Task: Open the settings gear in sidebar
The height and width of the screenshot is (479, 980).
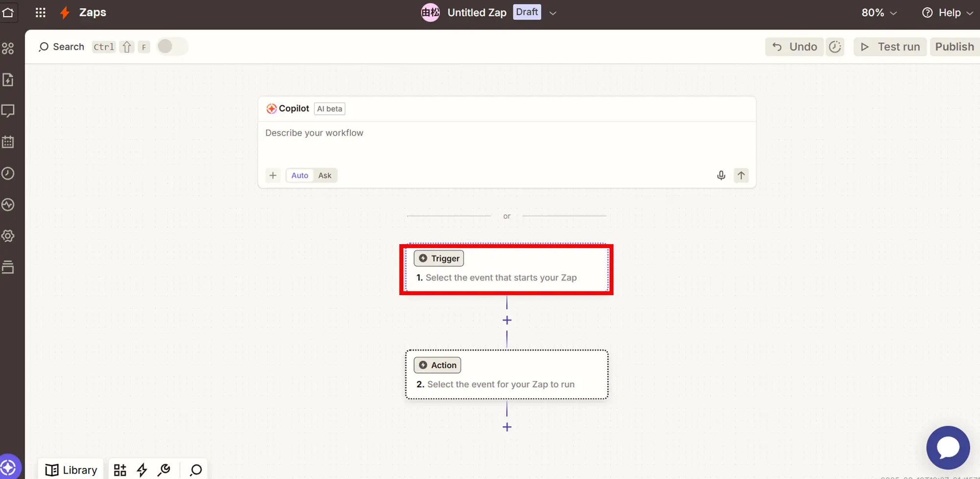Action: coord(8,236)
